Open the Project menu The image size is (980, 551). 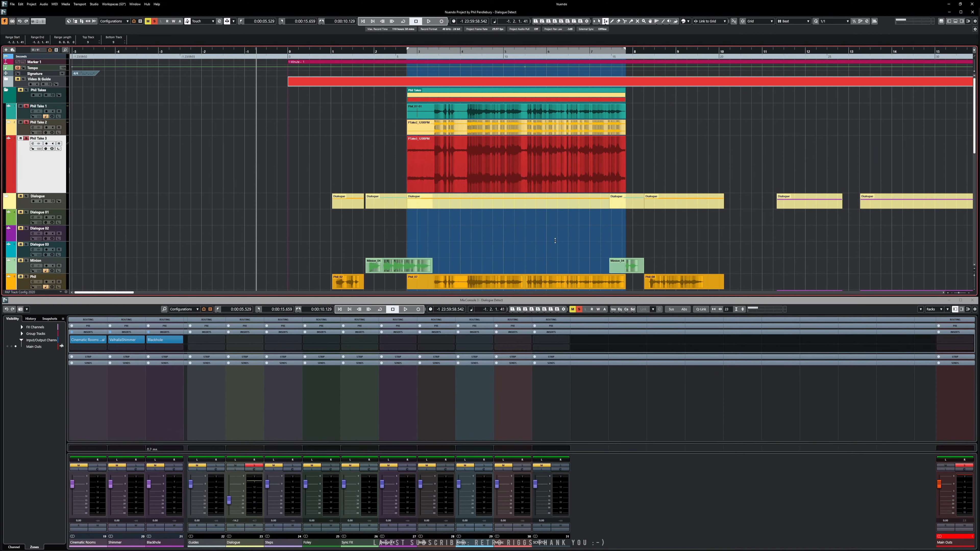[31, 4]
